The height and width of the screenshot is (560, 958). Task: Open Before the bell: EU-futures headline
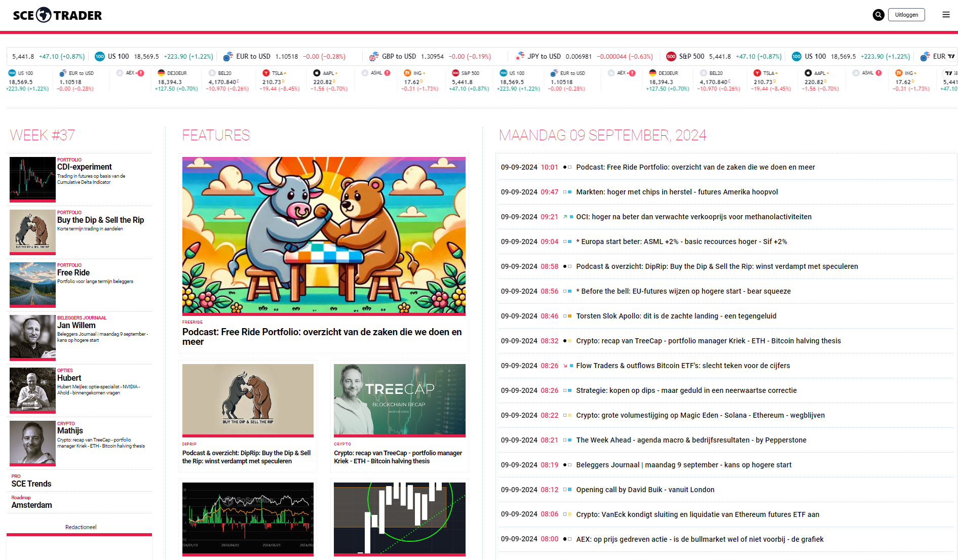coord(683,292)
